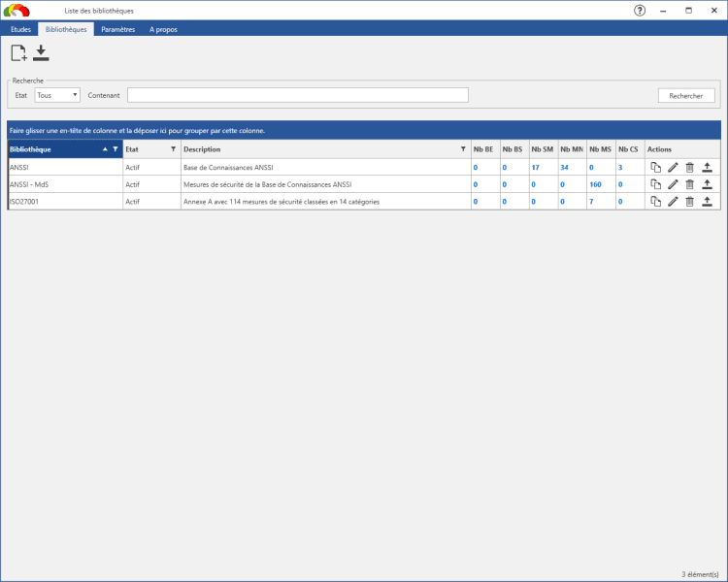The height and width of the screenshot is (582, 728).
Task: Export the ANSSI library with the upload icon
Action: pyautogui.click(x=707, y=167)
